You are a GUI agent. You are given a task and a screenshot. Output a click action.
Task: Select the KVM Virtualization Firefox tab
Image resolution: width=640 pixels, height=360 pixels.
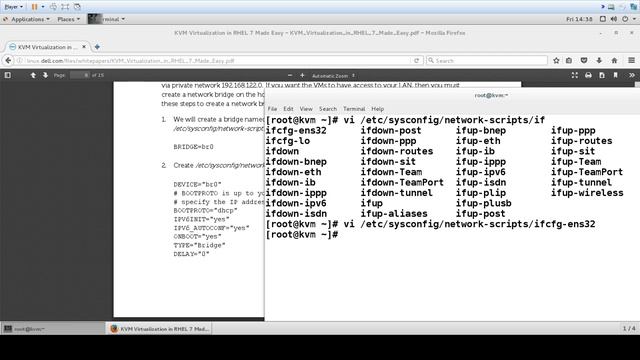tap(48, 47)
